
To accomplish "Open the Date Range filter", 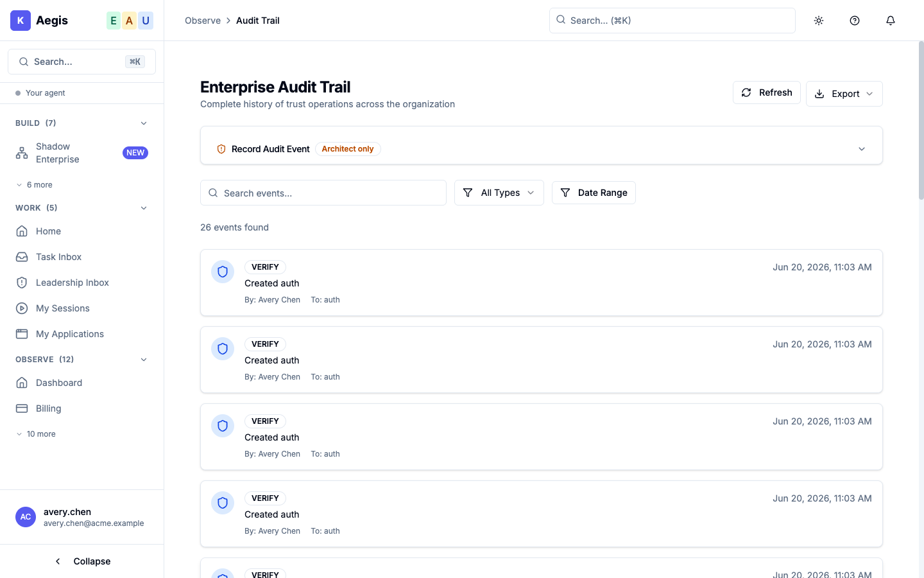I will coord(594,193).
